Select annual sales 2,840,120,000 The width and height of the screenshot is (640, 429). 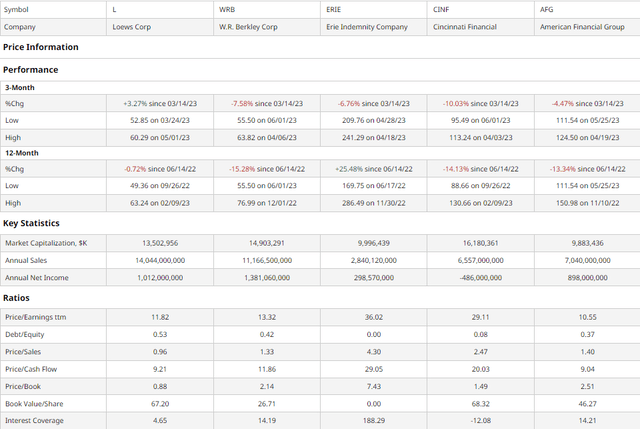(x=374, y=260)
